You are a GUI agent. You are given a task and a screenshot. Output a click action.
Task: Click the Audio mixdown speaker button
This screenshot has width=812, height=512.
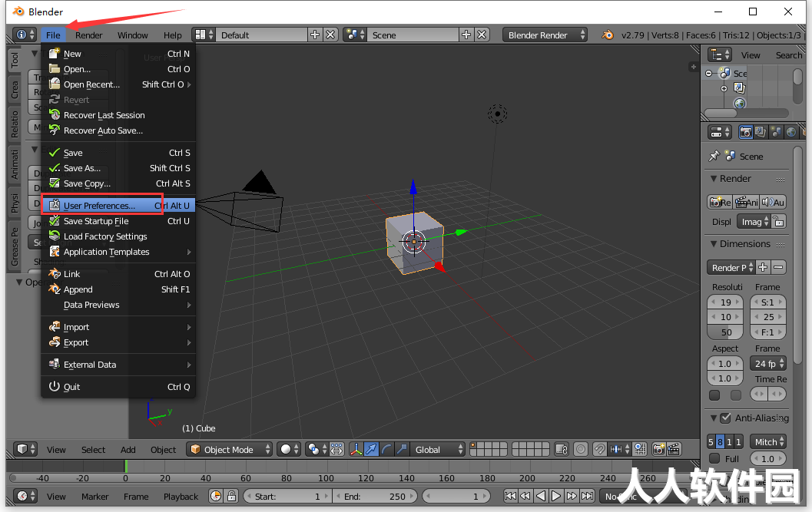773,202
